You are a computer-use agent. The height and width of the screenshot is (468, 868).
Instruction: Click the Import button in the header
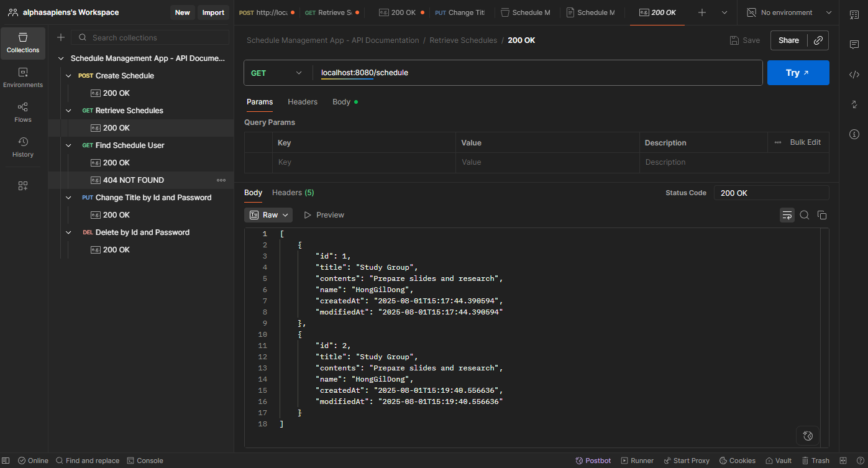pos(213,12)
